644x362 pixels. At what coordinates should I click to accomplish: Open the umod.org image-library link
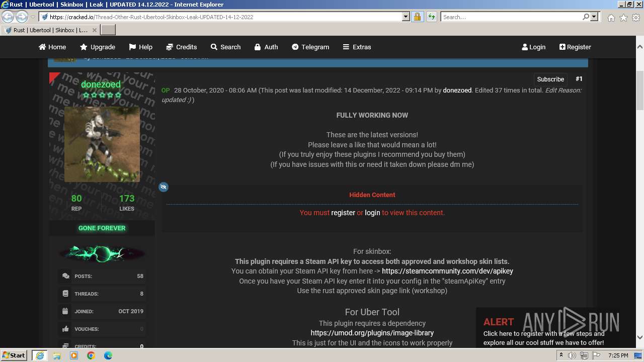[x=372, y=333]
